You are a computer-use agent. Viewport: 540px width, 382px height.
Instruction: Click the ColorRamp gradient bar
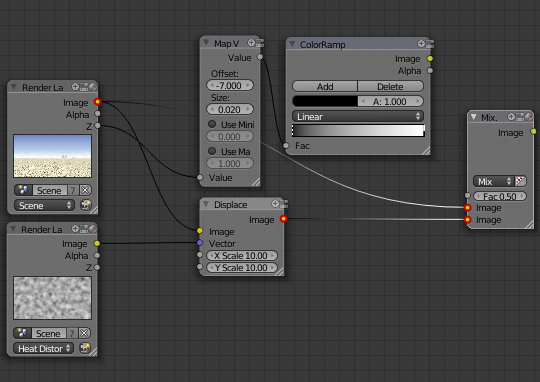click(x=358, y=131)
